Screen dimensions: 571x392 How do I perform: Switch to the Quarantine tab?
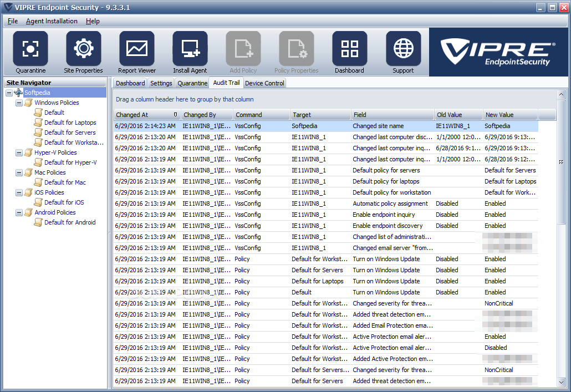point(192,83)
